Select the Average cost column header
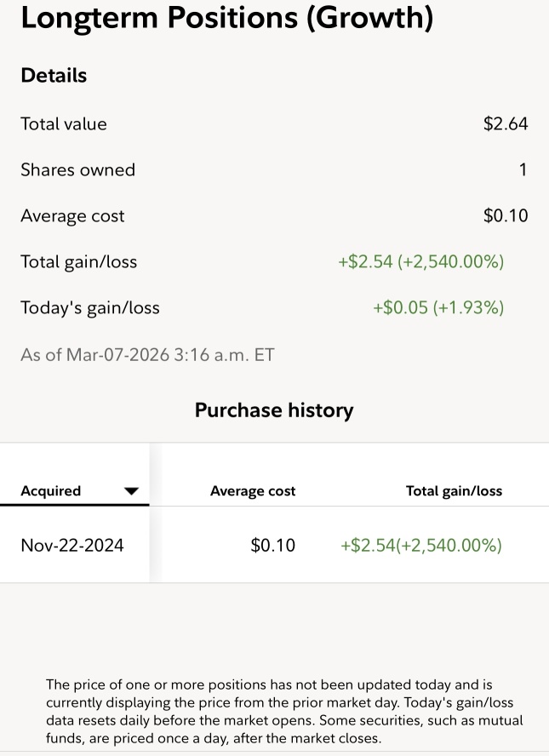This screenshot has height=756, width=549. click(253, 491)
